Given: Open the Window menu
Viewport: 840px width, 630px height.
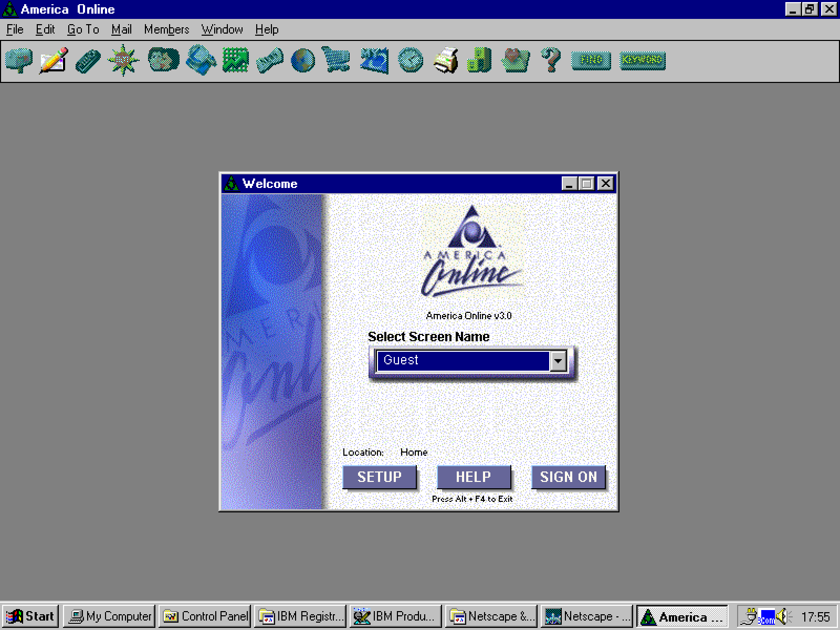Looking at the screenshot, I should [222, 29].
